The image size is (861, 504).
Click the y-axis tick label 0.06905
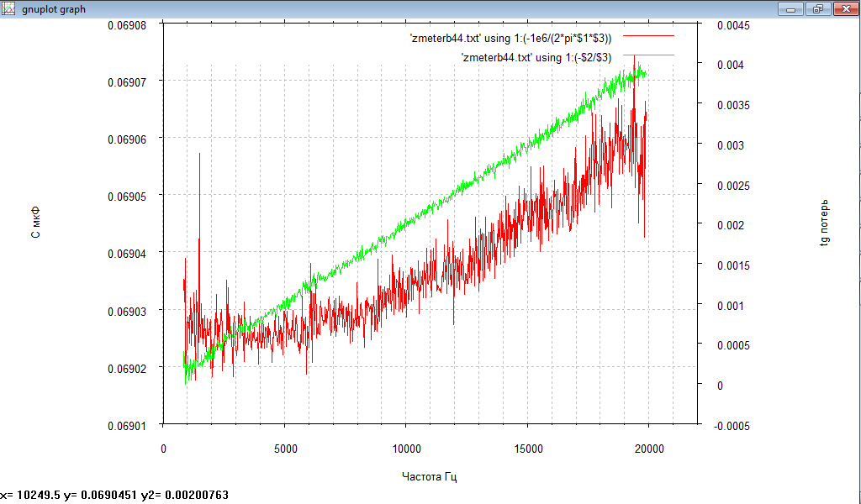(x=128, y=197)
